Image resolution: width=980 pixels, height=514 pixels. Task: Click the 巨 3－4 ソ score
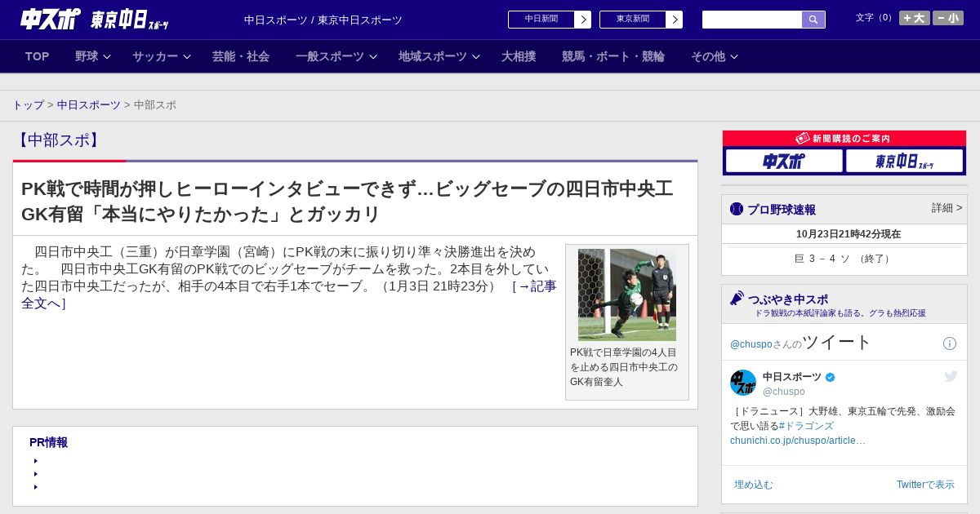click(x=844, y=259)
